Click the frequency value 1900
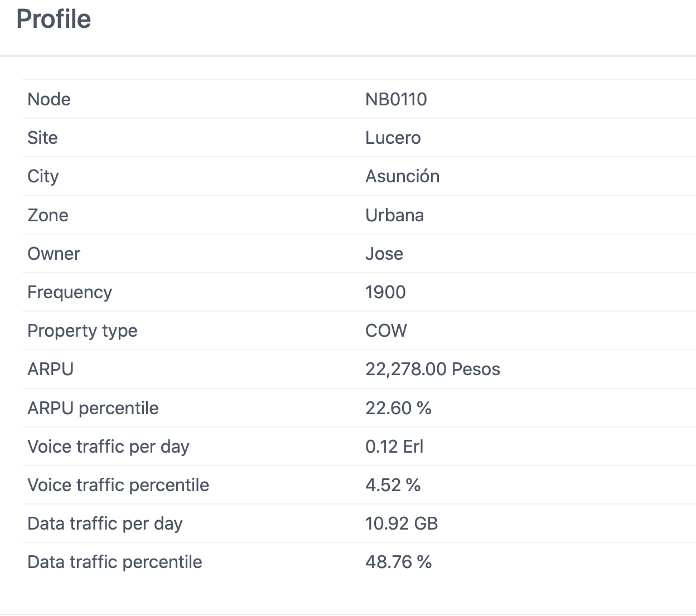The height and width of the screenshot is (616, 696). click(x=385, y=292)
